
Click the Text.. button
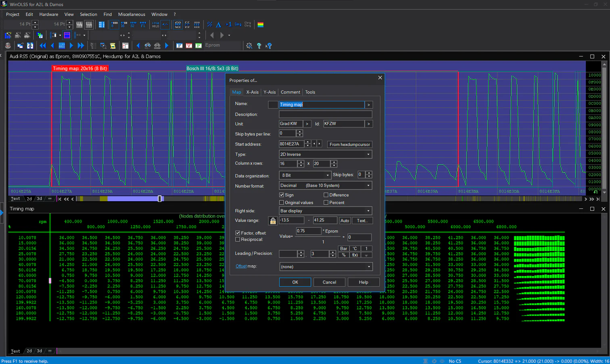(362, 220)
